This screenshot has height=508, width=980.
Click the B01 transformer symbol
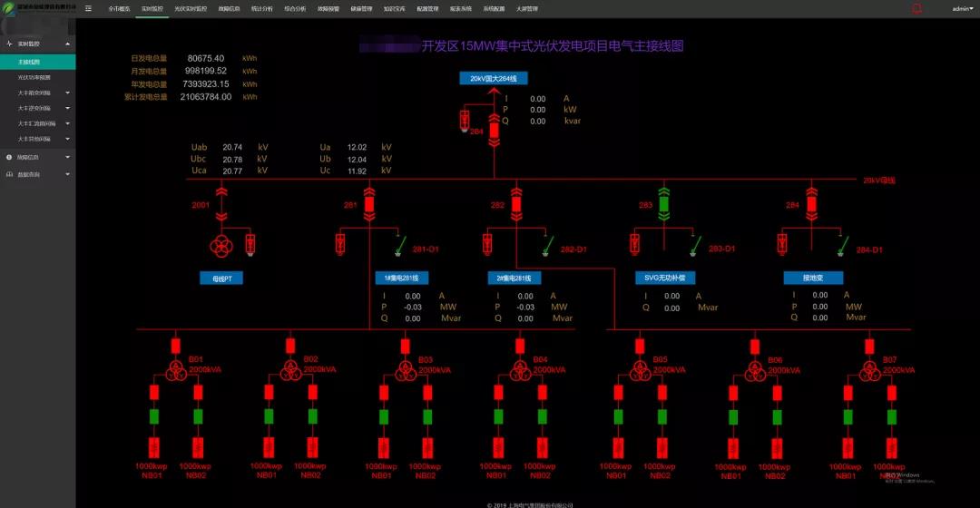click(x=174, y=370)
